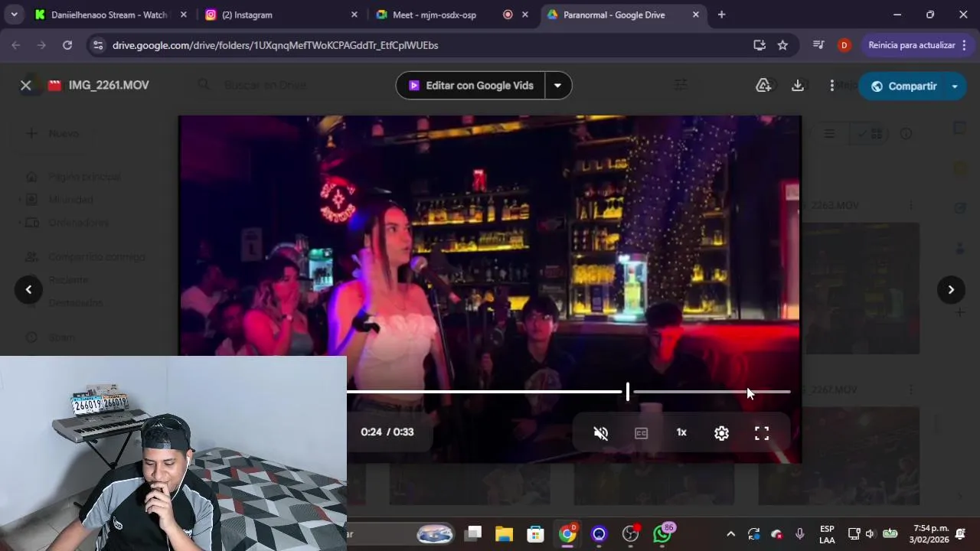Image resolution: width=980 pixels, height=551 pixels.
Task: Click the red video file icon beside IMG_2261.MOV
Action: 54,85
